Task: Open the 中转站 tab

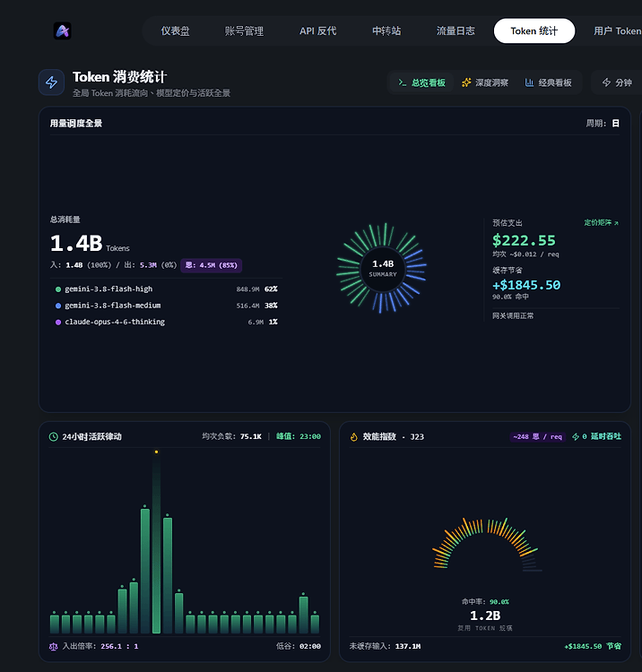Action: [386, 30]
